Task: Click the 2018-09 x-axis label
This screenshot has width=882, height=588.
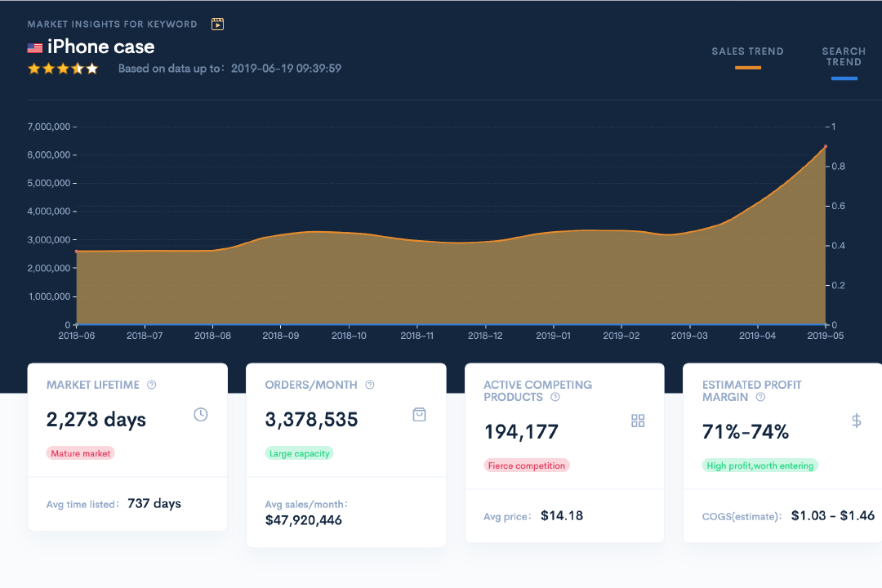Action: click(x=281, y=336)
